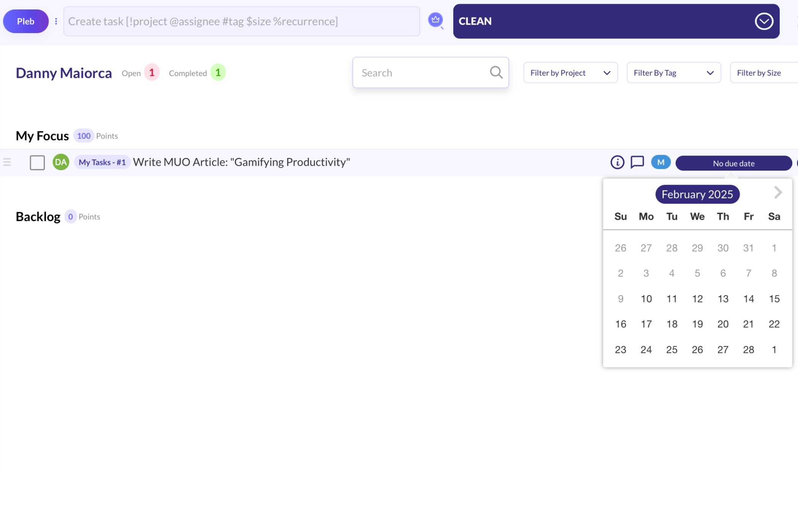
Task: Check the Write MUO Article task checkbox
Action: pos(37,163)
